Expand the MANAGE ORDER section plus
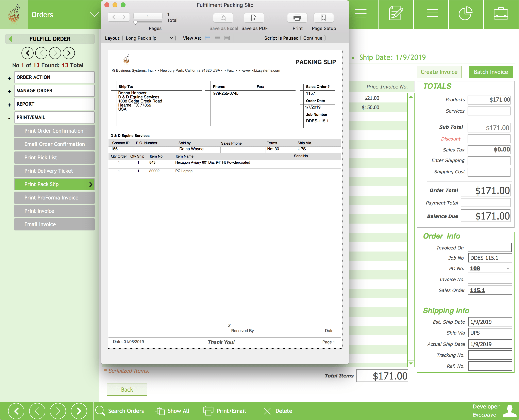The image size is (519, 420). [9, 92]
